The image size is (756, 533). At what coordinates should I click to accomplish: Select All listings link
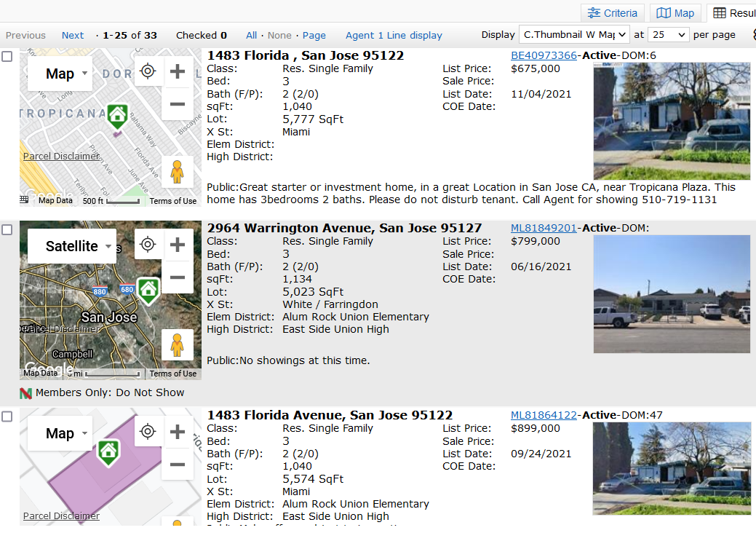[251, 35]
